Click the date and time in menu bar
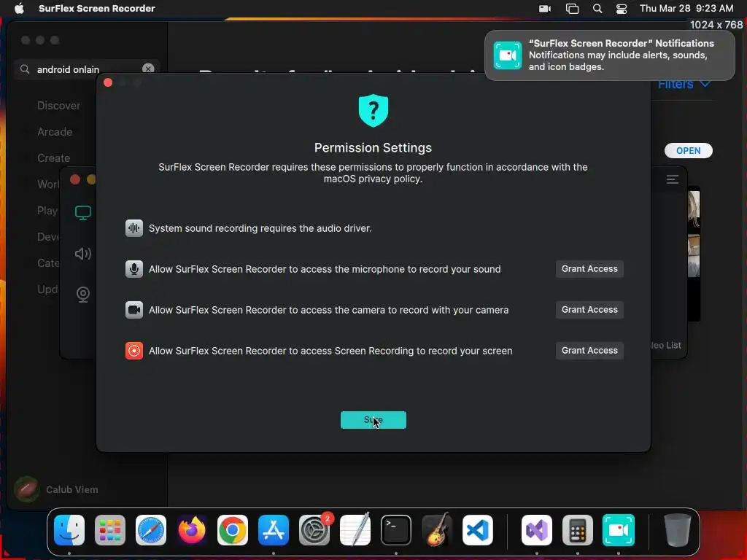Viewport: 747px width, 560px height. [x=686, y=8]
